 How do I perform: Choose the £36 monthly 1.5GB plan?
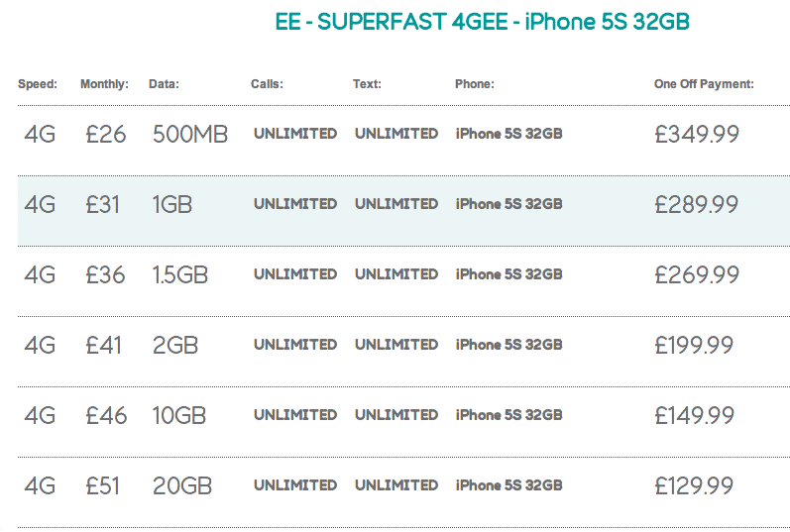(x=403, y=281)
